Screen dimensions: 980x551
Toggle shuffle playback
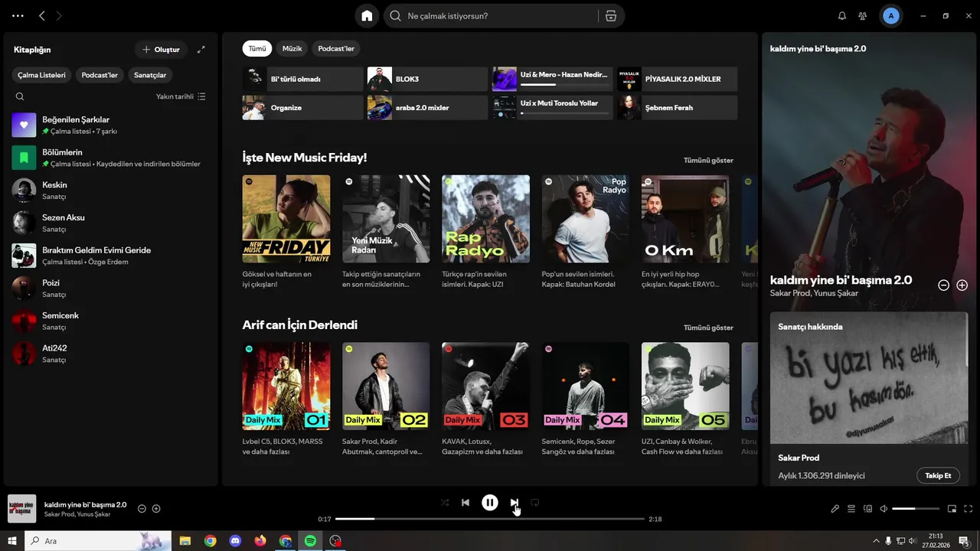445,503
